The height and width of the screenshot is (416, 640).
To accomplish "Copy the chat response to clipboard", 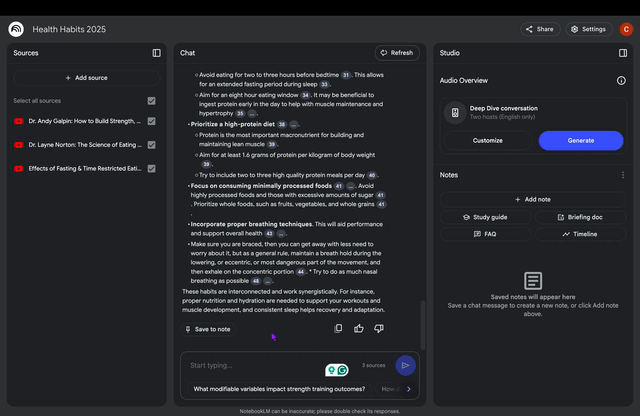I will click(x=338, y=328).
